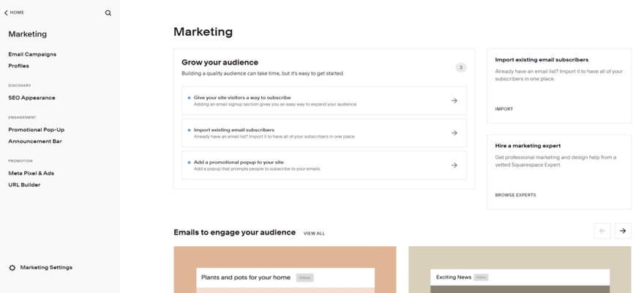This screenshot has height=293, width=644.
Task: Show next emails with right carousel arrow
Action: pyautogui.click(x=623, y=231)
